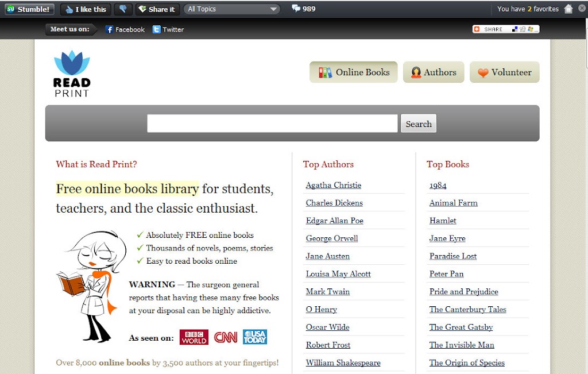Open the Online Books tab
The height and width of the screenshot is (374, 588).
click(354, 72)
